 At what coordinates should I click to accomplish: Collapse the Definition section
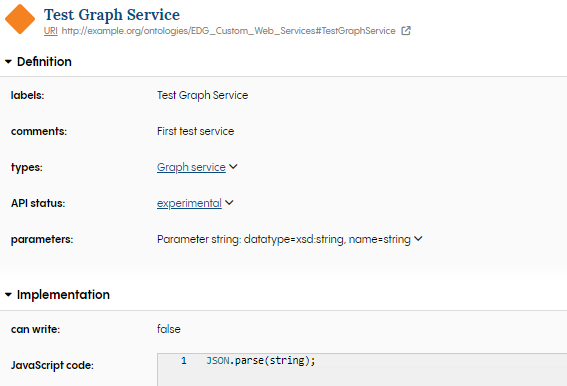8,62
